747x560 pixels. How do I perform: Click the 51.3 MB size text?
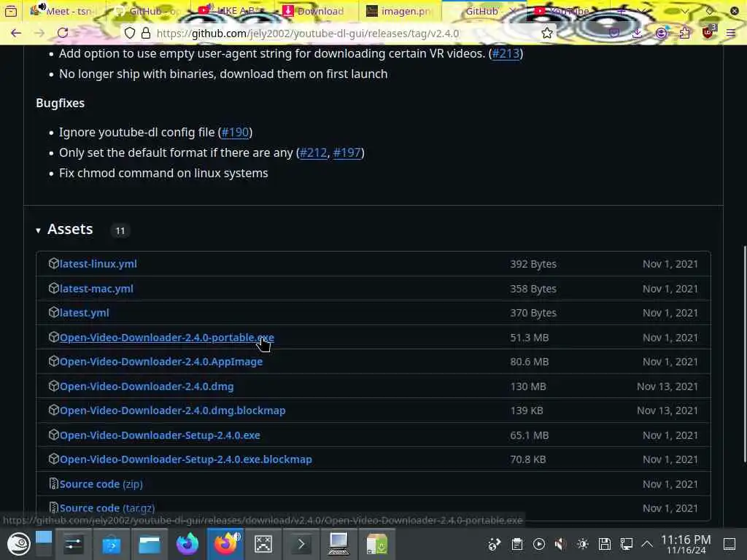530,337
